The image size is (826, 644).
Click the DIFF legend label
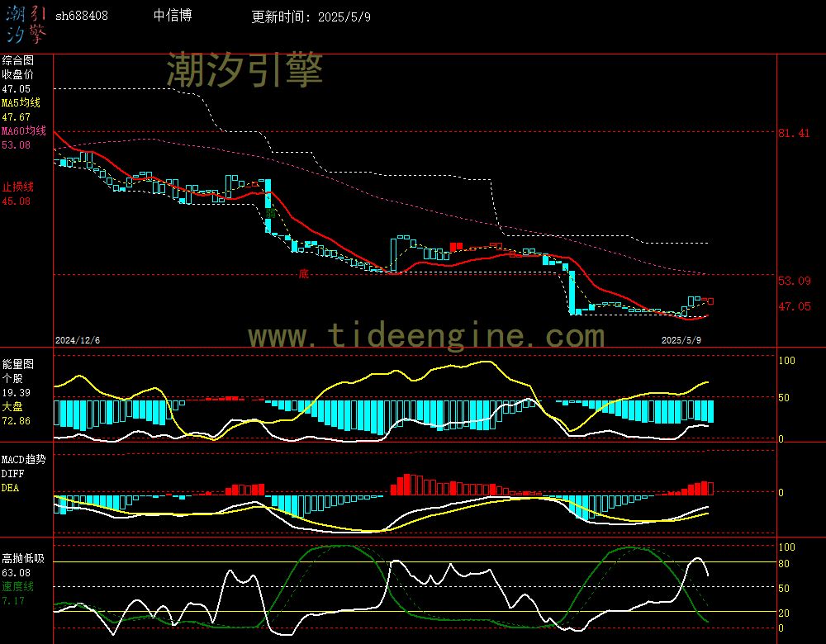coord(12,474)
